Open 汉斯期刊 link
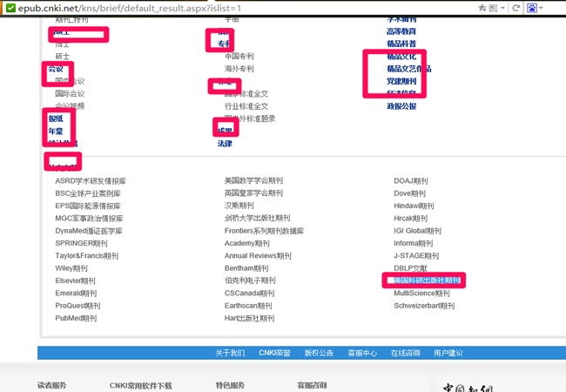The image size is (566, 392). [x=239, y=206]
